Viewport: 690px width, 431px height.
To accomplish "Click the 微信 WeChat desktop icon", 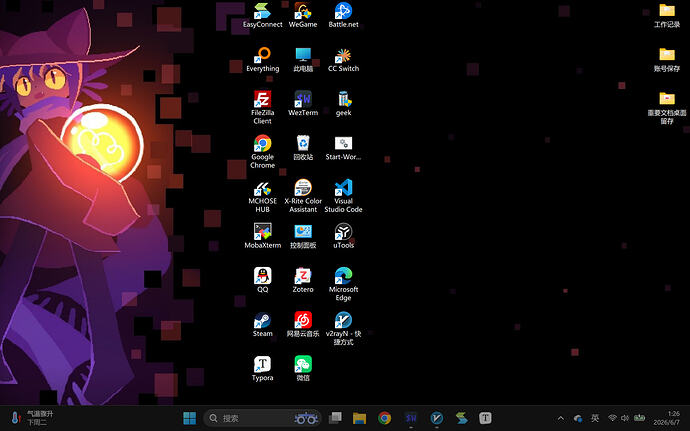I will 303,369.
